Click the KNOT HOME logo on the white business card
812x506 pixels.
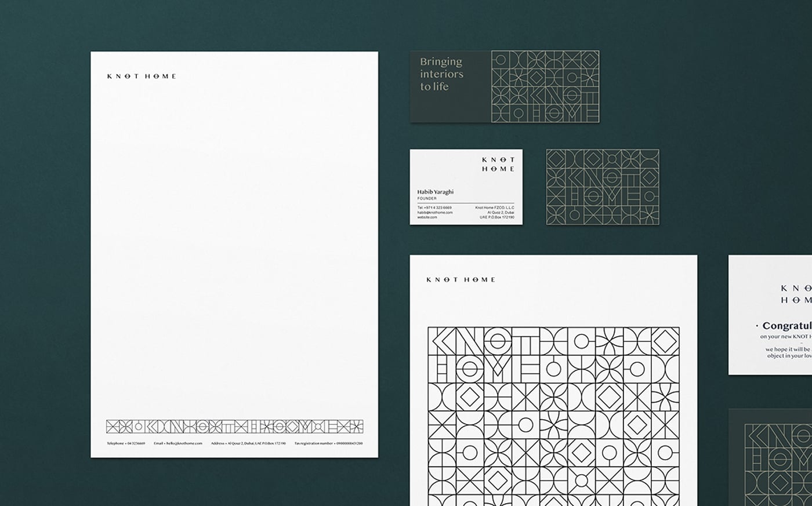pos(498,164)
